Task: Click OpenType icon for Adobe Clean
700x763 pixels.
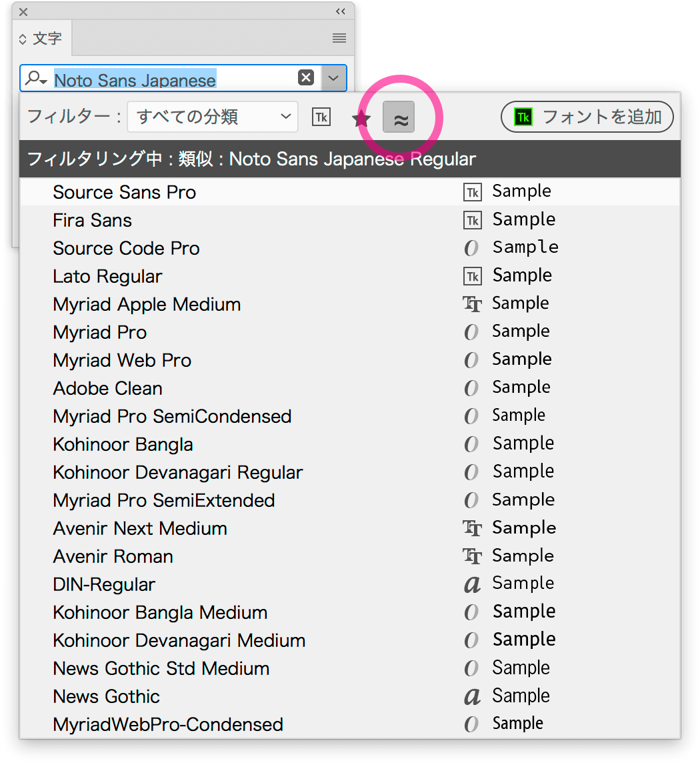Action: (471, 388)
